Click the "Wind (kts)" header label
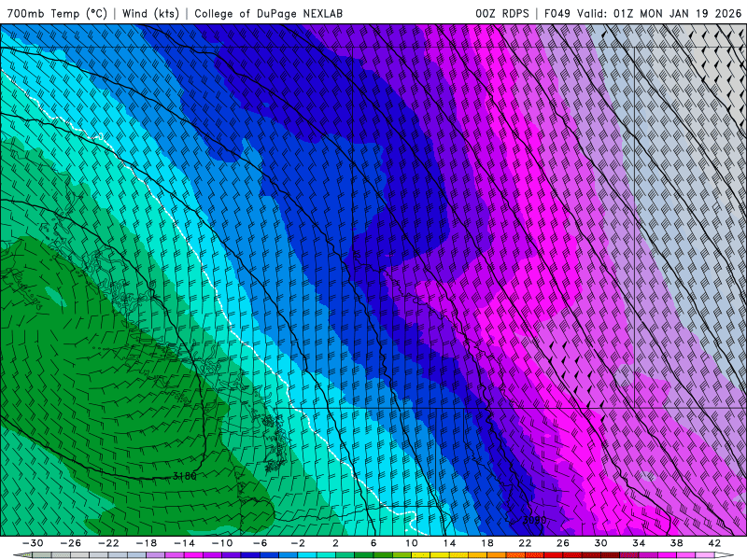 tap(150, 13)
